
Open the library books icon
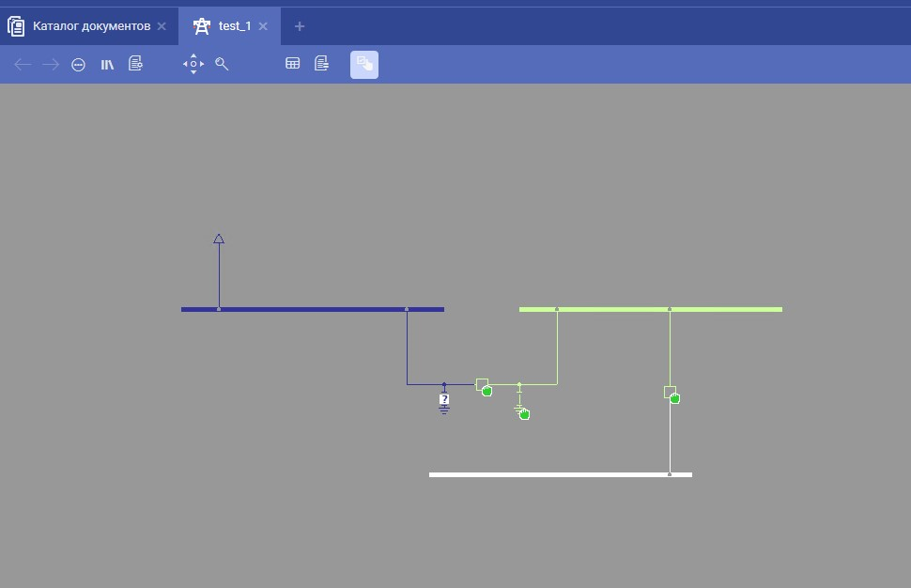pos(107,65)
